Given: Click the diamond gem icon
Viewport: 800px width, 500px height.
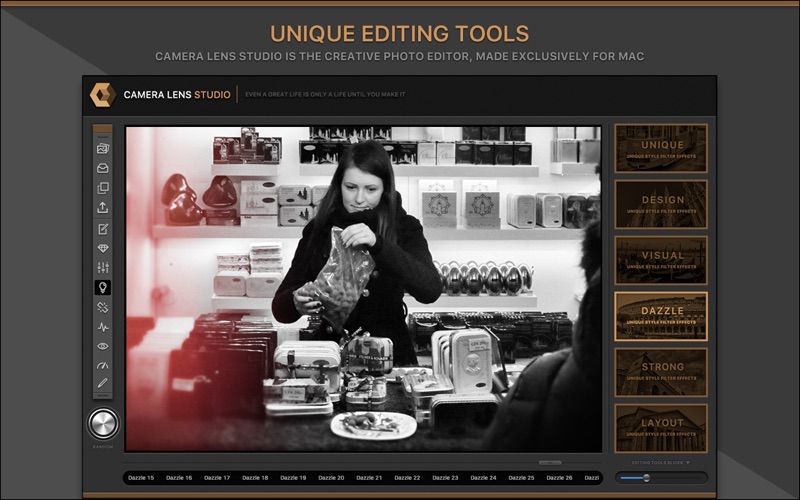Looking at the screenshot, I should (x=103, y=248).
